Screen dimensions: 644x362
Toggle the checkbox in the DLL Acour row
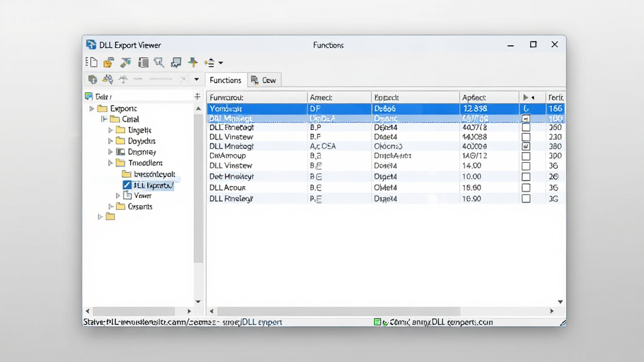(x=526, y=187)
